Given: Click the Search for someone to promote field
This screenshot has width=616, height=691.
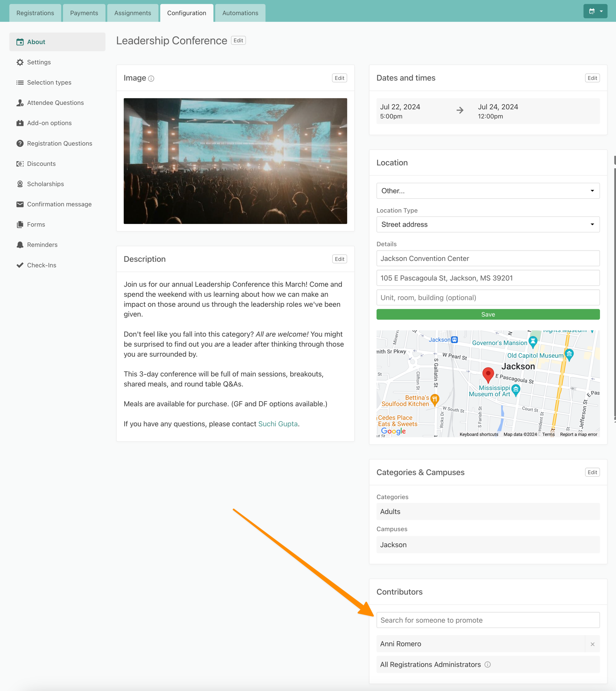Looking at the screenshot, I should coord(488,620).
